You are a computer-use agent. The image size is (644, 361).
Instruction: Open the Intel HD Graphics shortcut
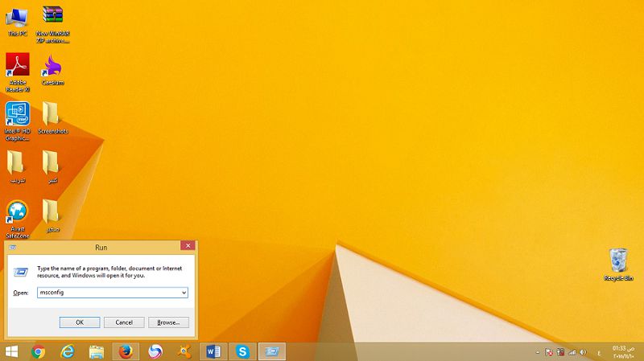pos(17,121)
